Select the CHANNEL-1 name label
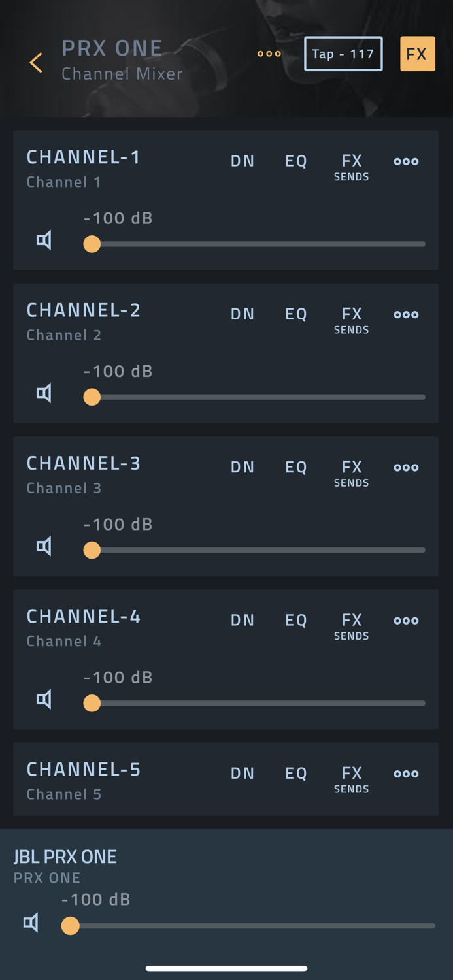The width and height of the screenshot is (453, 980). point(83,157)
